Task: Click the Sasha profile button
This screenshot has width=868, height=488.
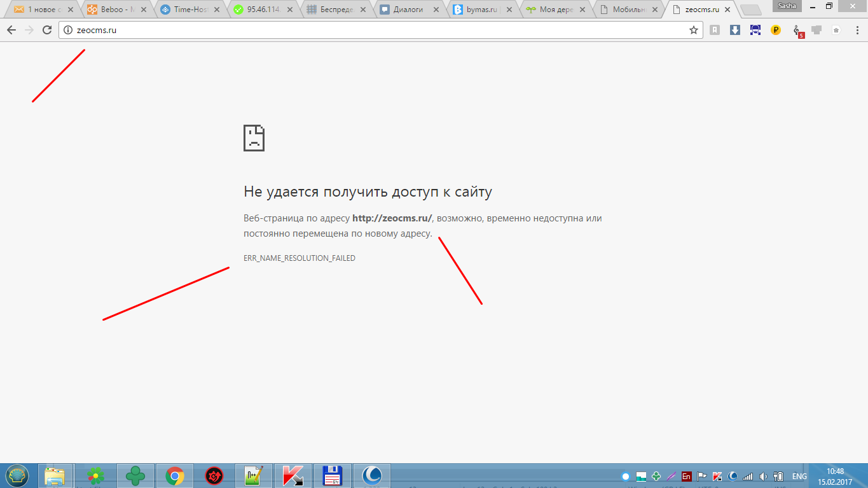Action: click(787, 6)
